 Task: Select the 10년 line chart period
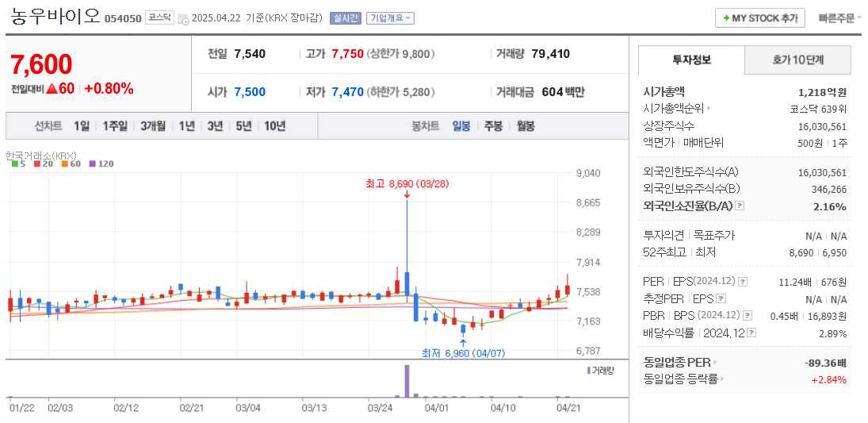274,126
